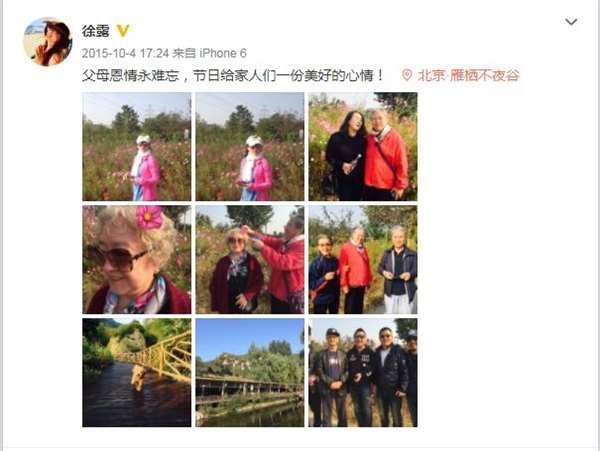600x451 pixels.
Task: Click the 来自 source label
Action: (x=184, y=53)
